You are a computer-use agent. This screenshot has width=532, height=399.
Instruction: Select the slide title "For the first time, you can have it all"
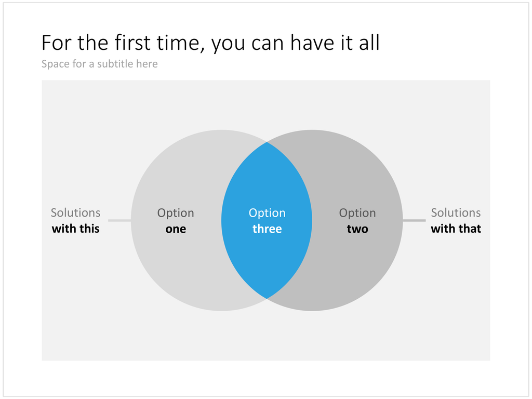point(210,43)
